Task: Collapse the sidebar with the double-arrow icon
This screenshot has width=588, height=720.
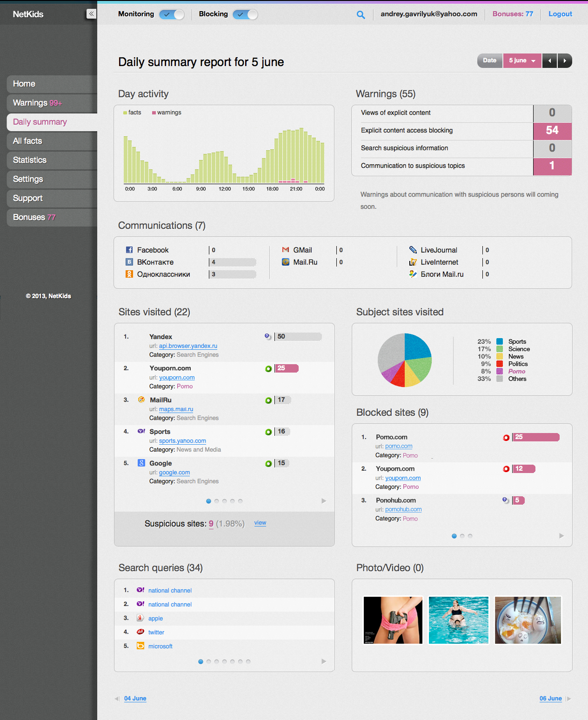Action: (91, 14)
